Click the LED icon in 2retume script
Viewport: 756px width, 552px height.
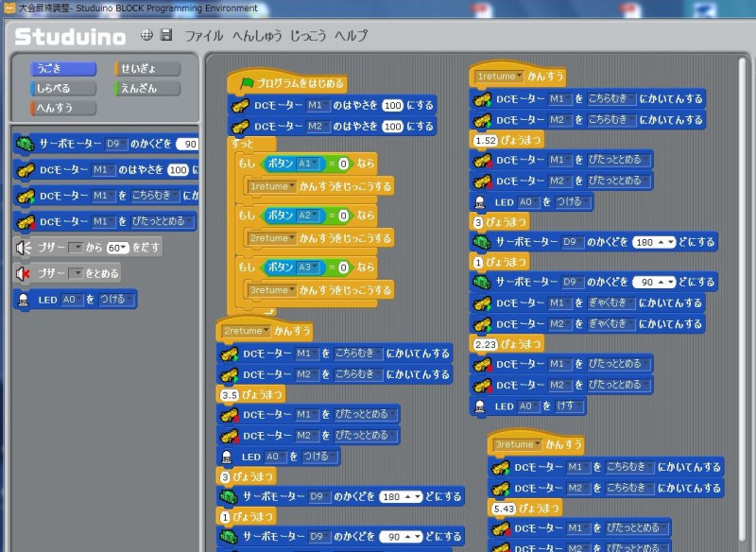click(x=227, y=457)
